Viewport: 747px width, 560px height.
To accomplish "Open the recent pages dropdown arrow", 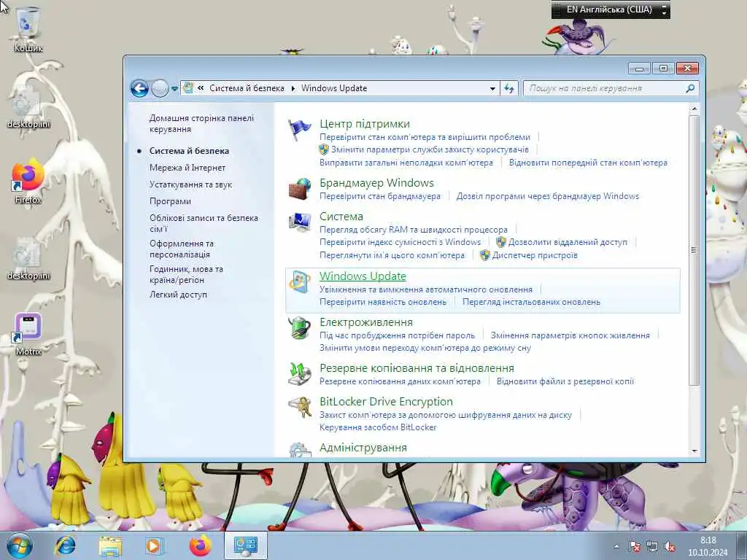I will pyautogui.click(x=174, y=88).
